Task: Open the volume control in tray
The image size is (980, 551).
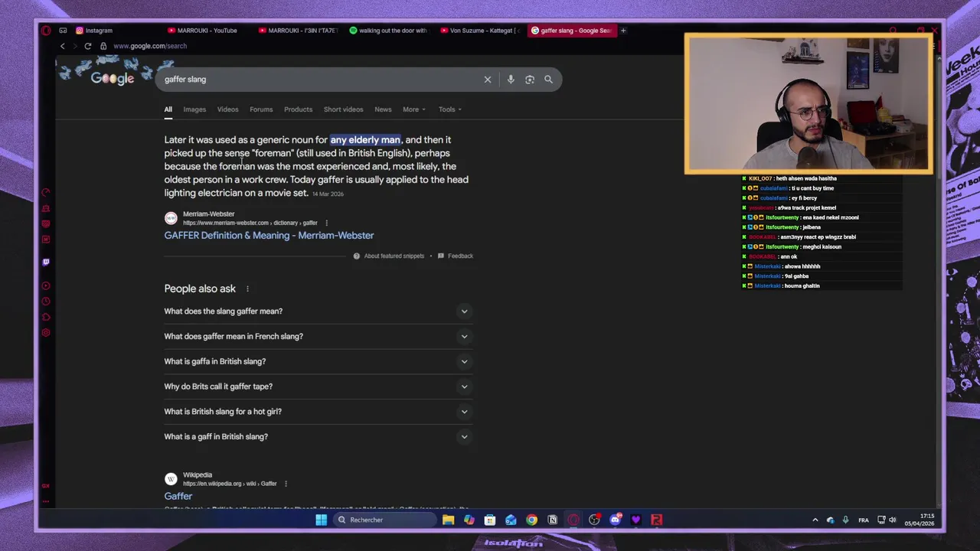Action: tap(892, 520)
